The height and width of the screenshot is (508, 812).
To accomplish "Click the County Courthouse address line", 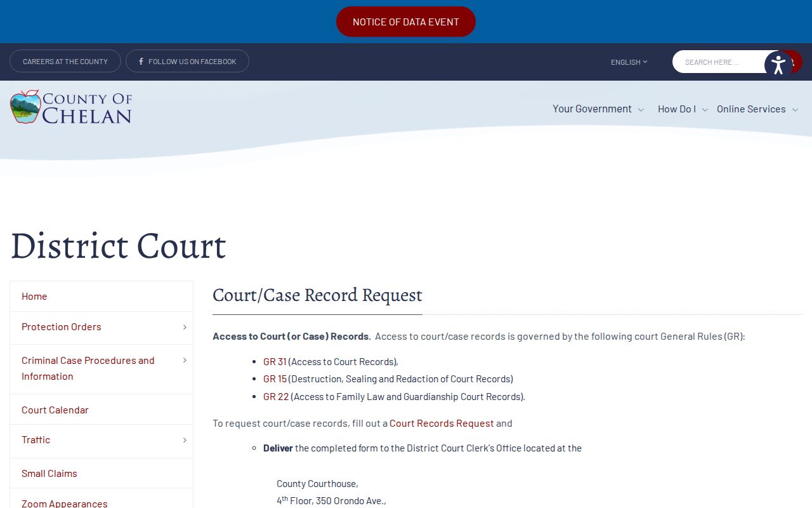I will coord(317,484).
